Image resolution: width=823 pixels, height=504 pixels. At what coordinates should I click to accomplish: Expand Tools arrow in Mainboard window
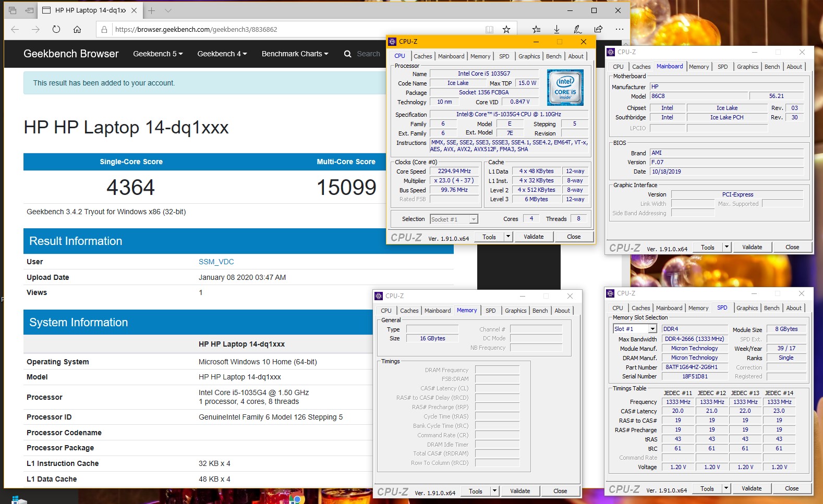click(x=727, y=247)
